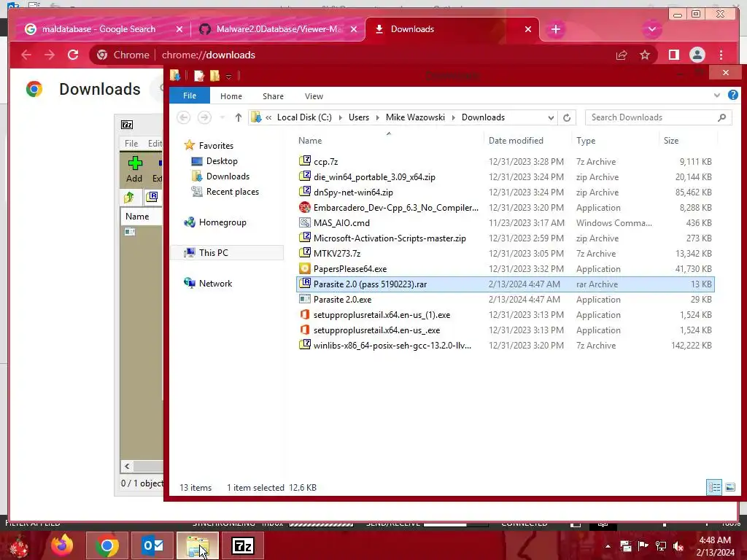Open Firefox from the taskbar
The height and width of the screenshot is (560, 747).
(x=62, y=545)
